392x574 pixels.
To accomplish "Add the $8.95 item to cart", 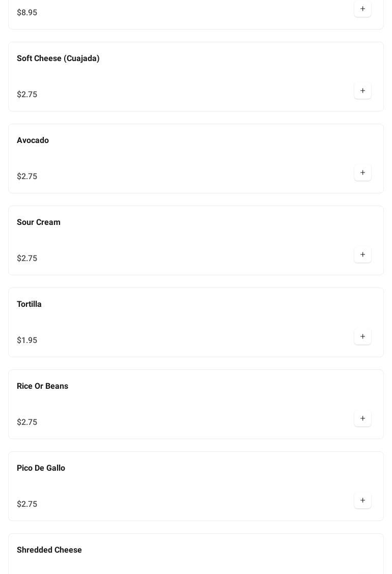I will [x=362, y=9].
